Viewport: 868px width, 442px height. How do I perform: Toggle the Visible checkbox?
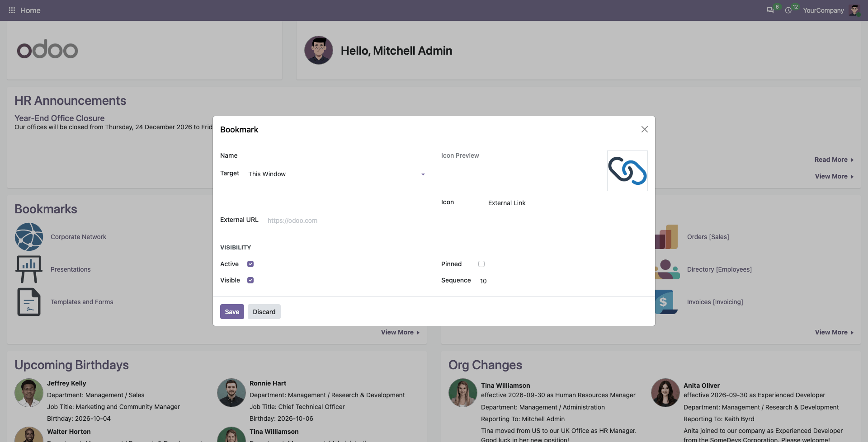[250, 280]
